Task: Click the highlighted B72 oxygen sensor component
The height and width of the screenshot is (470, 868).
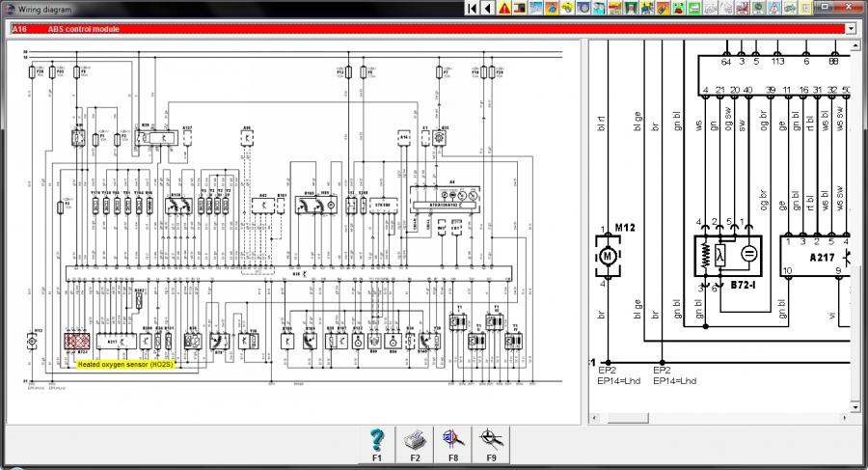Action: (x=76, y=341)
